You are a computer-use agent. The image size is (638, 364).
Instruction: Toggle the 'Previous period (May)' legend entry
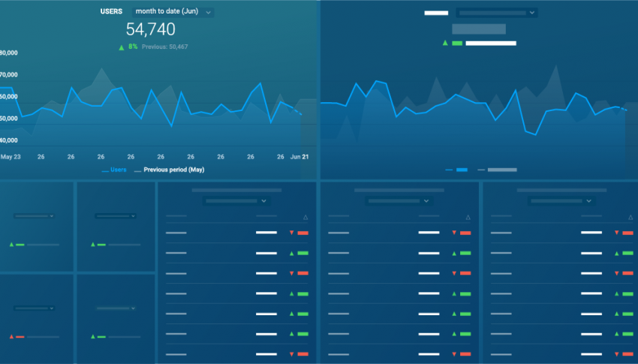170,170
